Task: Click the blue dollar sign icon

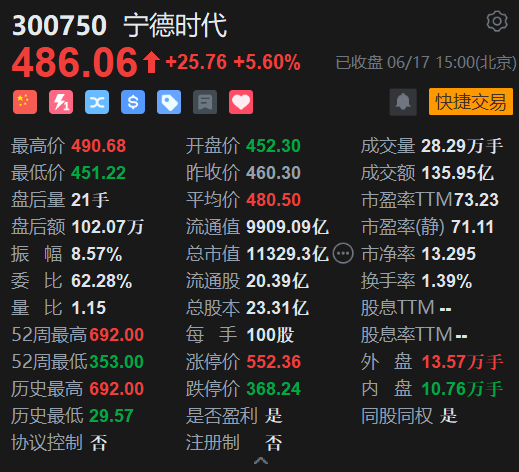Action: click(133, 102)
